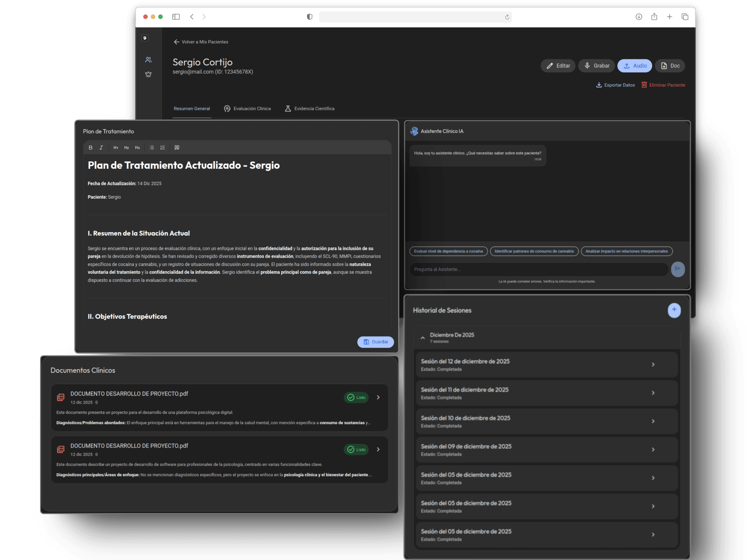
Task: Collapse the Diciembre De 2025 sessions group
Action: point(423,338)
